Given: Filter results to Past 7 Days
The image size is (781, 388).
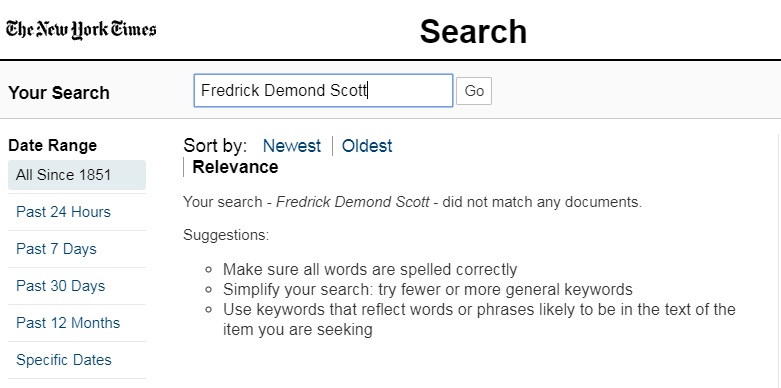Looking at the screenshot, I should (56, 249).
